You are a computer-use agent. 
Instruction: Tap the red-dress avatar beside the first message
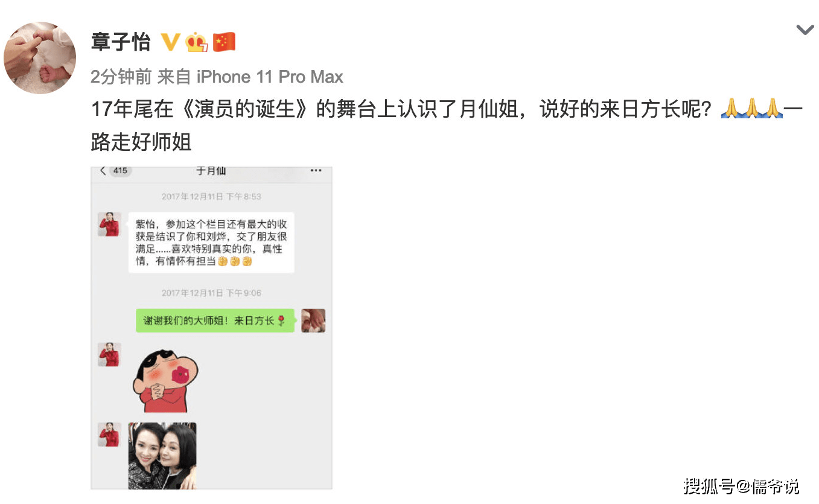tap(110, 224)
